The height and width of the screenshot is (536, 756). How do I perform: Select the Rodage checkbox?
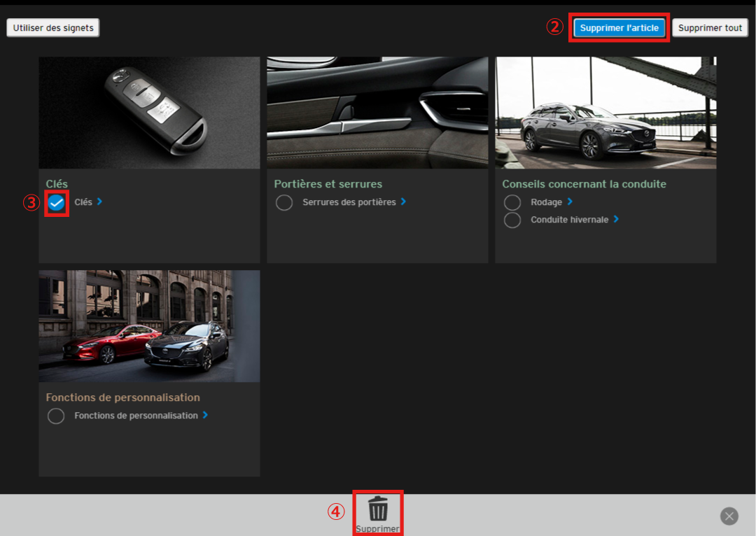click(x=512, y=203)
